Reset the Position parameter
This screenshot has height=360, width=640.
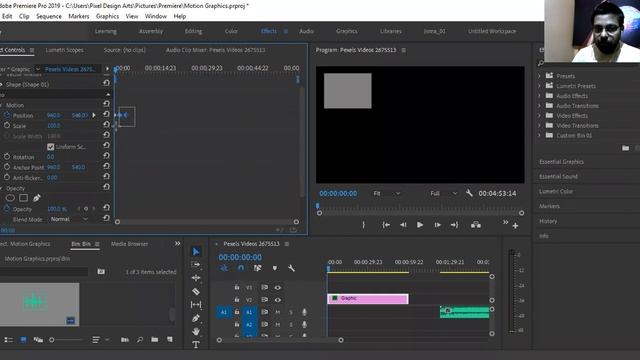coord(107,114)
